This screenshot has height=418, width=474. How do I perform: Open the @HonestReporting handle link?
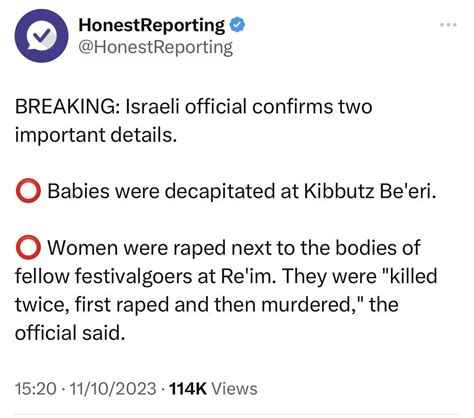(155, 48)
